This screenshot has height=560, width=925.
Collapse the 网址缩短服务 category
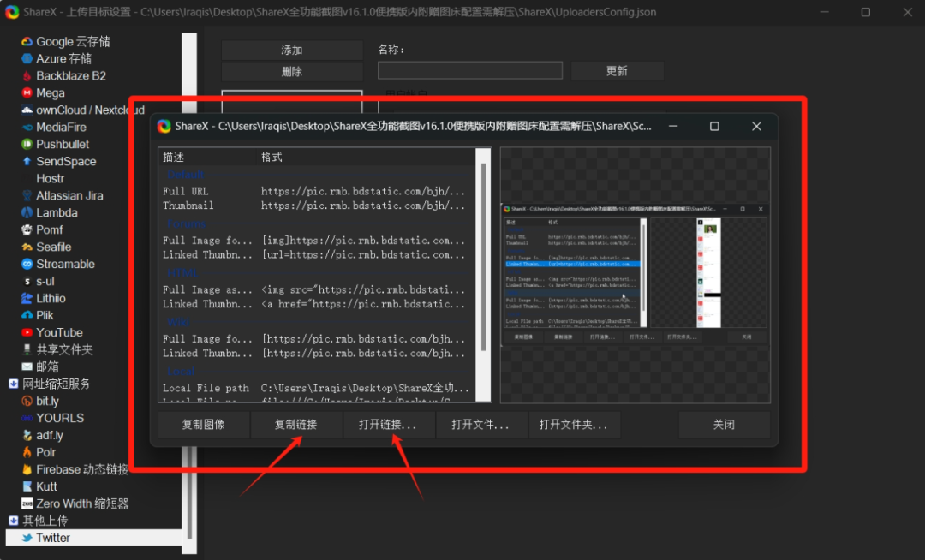point(14,384)
